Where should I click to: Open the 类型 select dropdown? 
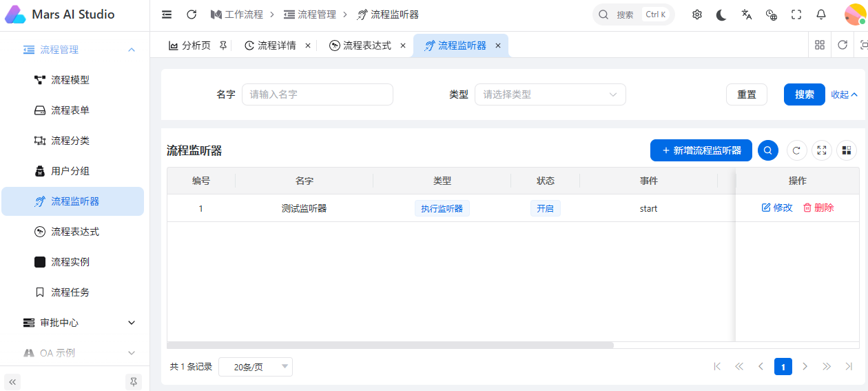pyautogui.click(x=550, y=94)
